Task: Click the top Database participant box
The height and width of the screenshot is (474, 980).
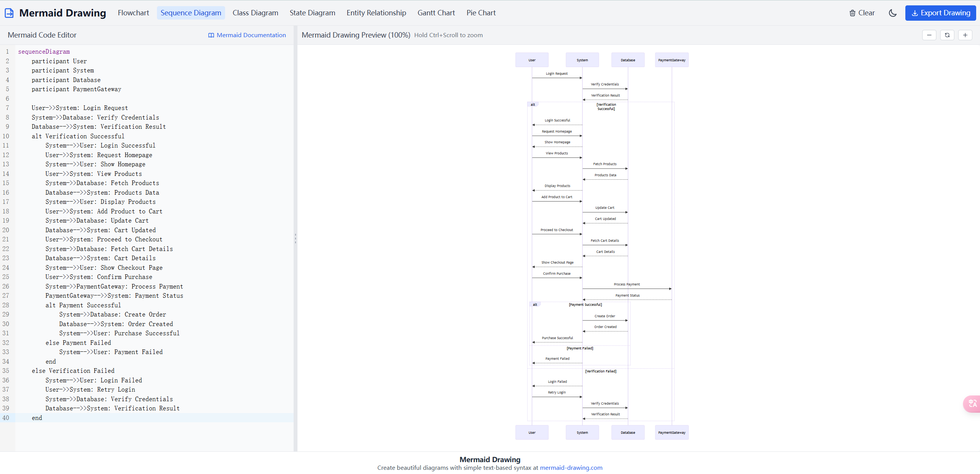Action: (628, 60)
